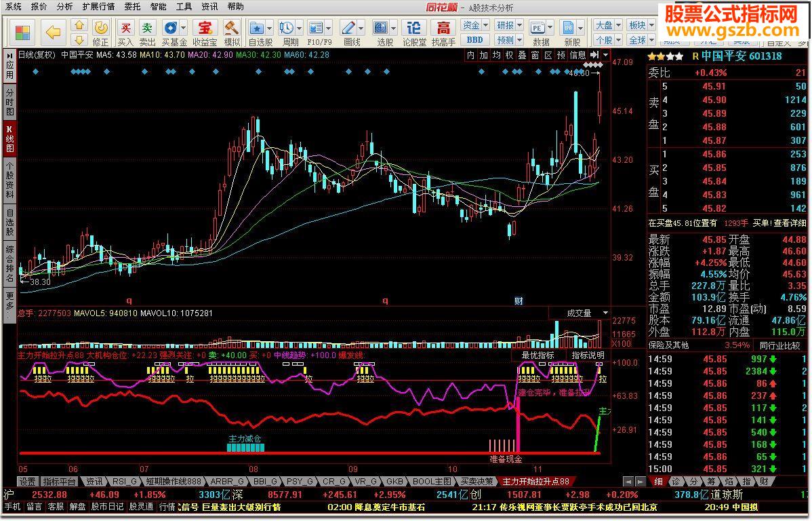Image resolution: width=812 pixels, height=521 pixels.
Task: Click the star rating icons for 中国平安
Action: [x=665, y=56]
